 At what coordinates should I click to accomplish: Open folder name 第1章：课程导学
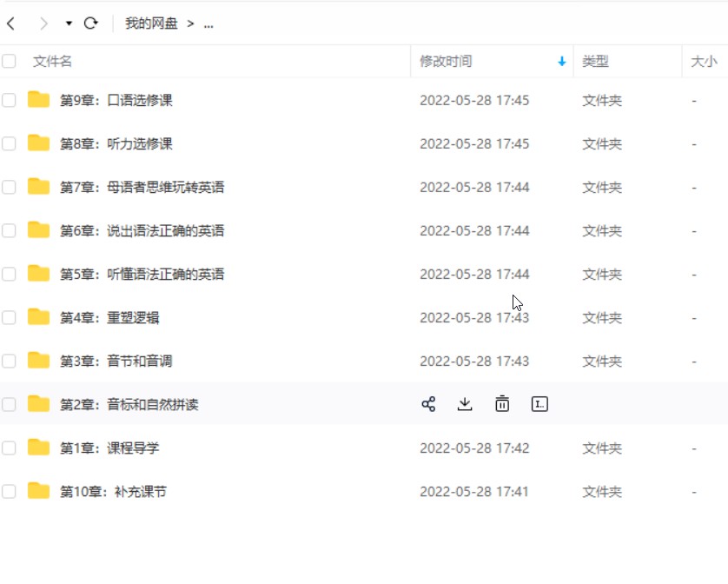[x=109, y=448]
